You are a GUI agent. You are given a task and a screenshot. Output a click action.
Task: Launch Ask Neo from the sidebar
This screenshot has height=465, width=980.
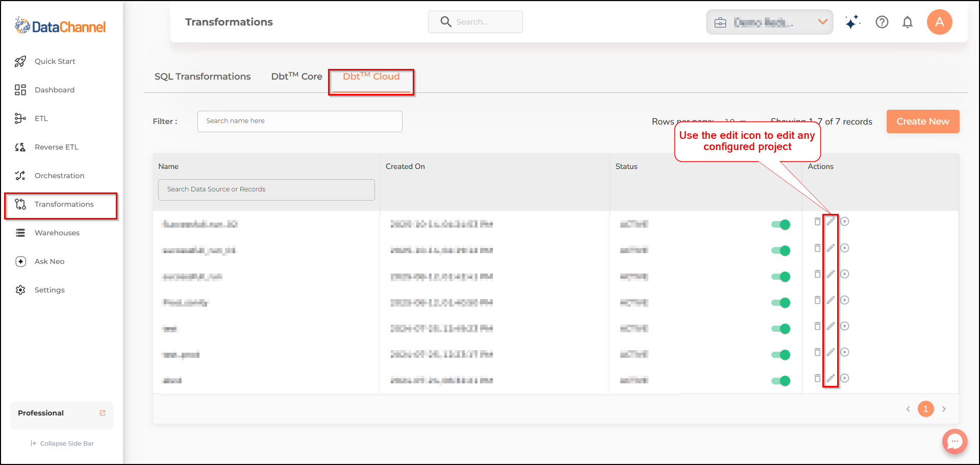[40, 261]
